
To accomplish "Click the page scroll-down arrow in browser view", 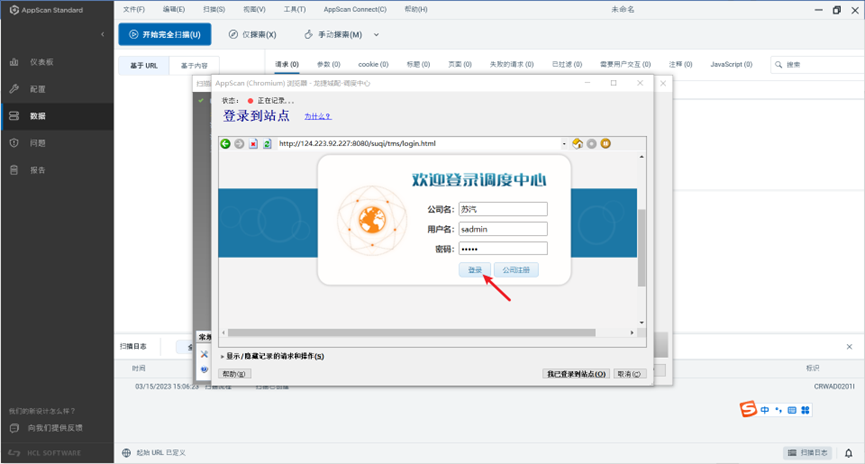I will tap(641, 323).
